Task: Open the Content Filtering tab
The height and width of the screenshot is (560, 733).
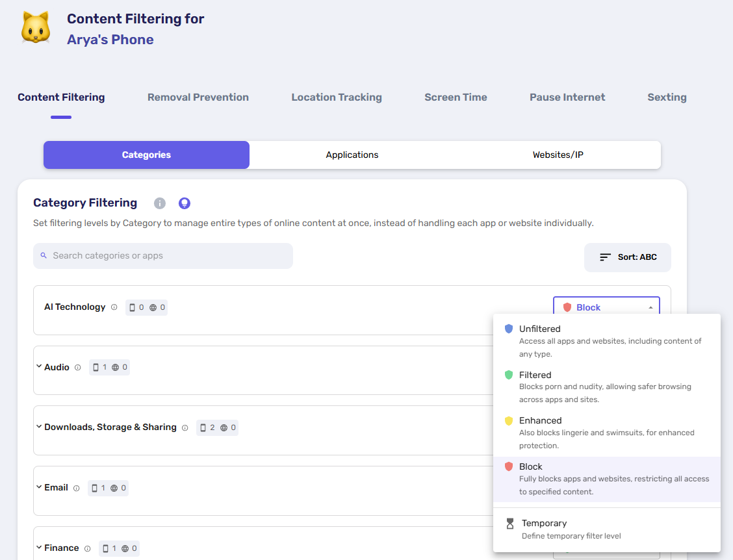Action: 61,97
